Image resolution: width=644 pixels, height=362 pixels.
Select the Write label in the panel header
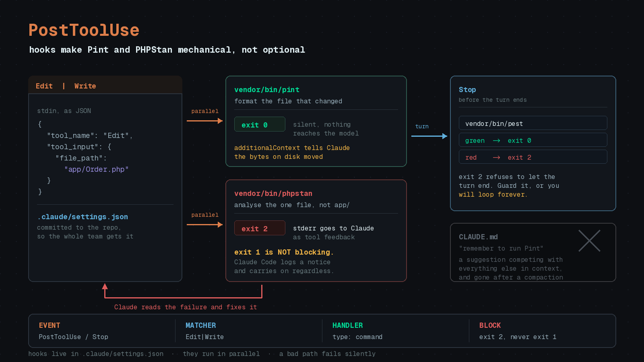85,86
